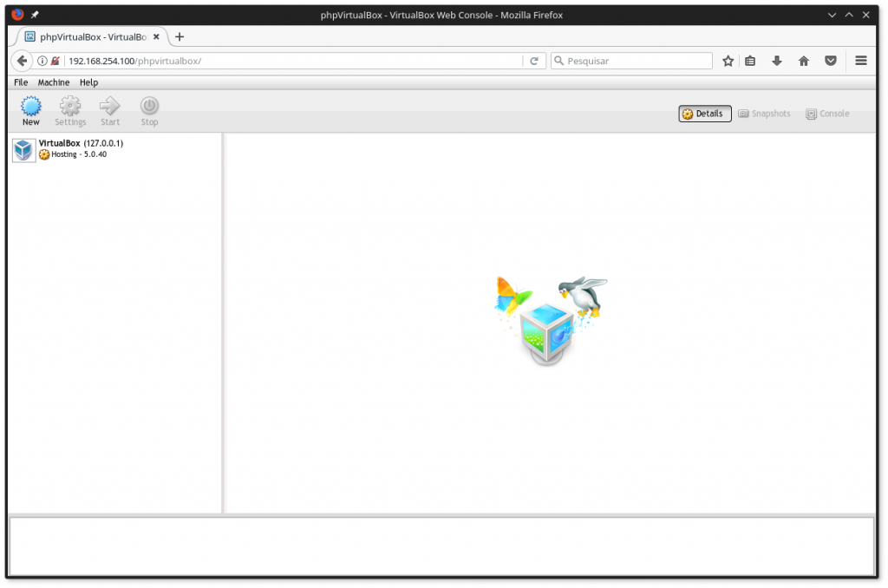Open the File menu
Viewport: 888px width, 588px height.
(20, 82)
